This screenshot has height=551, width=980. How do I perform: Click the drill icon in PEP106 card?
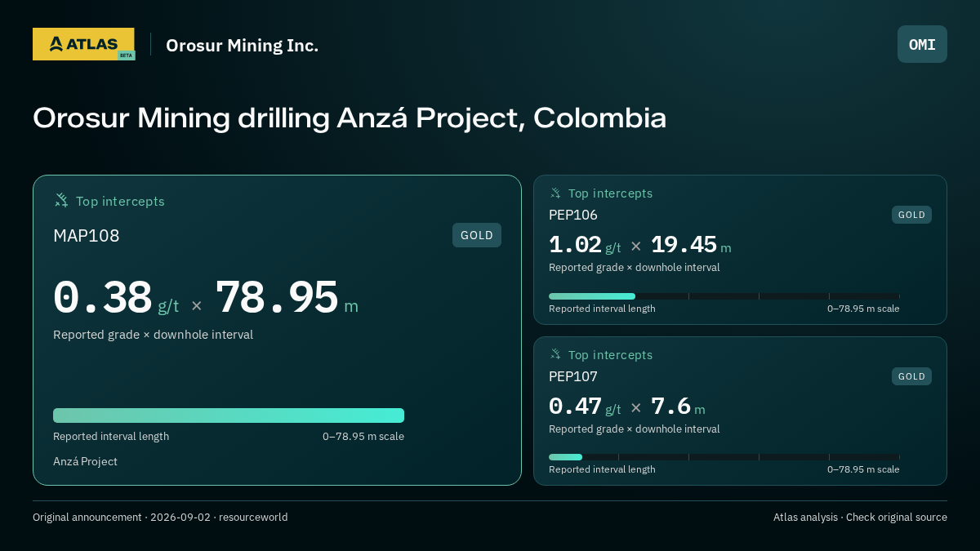[555, 193]
